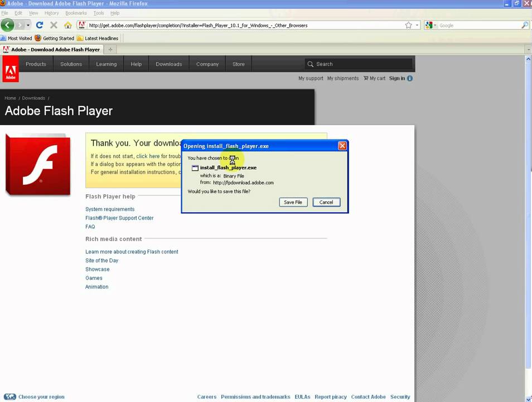Viewport: 532px width, 402px height.
Task: Click Choose your region globe icon
Action: click(10, 396)
